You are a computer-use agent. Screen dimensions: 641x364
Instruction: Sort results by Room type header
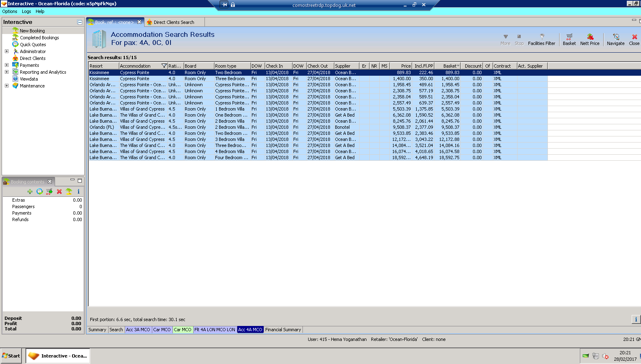point(232,66)
